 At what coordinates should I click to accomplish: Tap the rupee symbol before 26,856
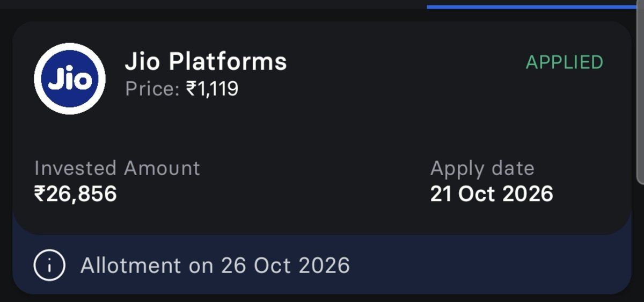coord(40,194)
